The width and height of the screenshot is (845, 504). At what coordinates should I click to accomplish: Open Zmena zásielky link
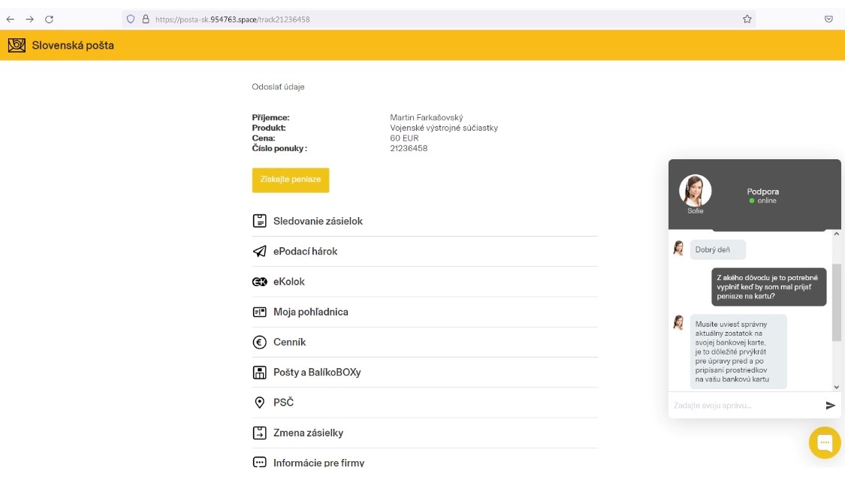[308, 433]
